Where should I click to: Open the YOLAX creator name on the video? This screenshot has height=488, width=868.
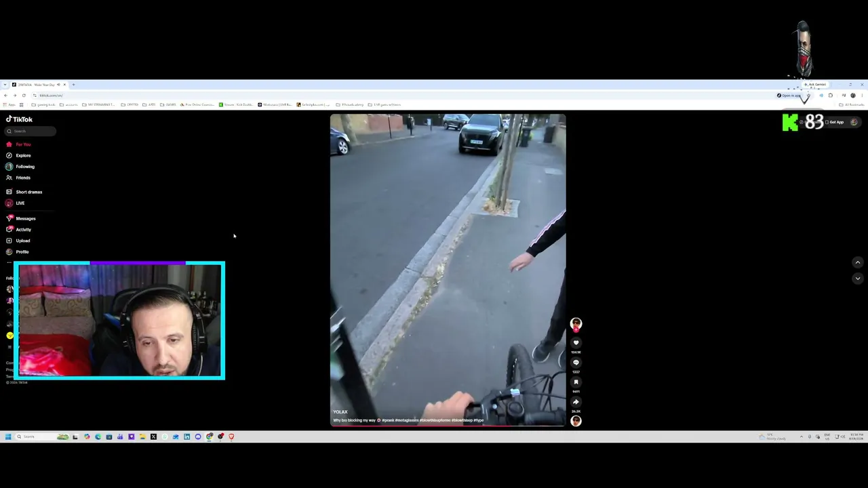(x=340, y=412)
